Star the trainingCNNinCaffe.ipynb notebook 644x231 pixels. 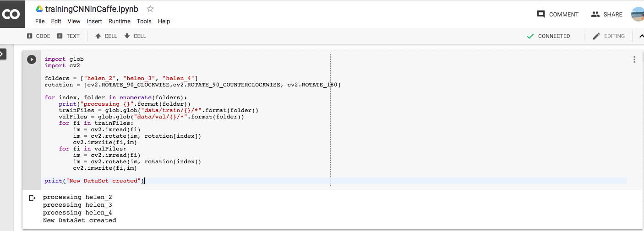150,9
